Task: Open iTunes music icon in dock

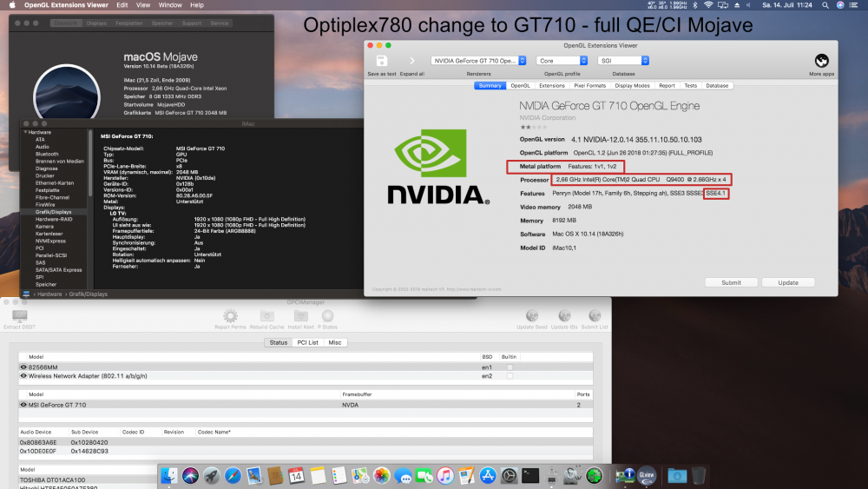Action: click(x=445, y=475)
